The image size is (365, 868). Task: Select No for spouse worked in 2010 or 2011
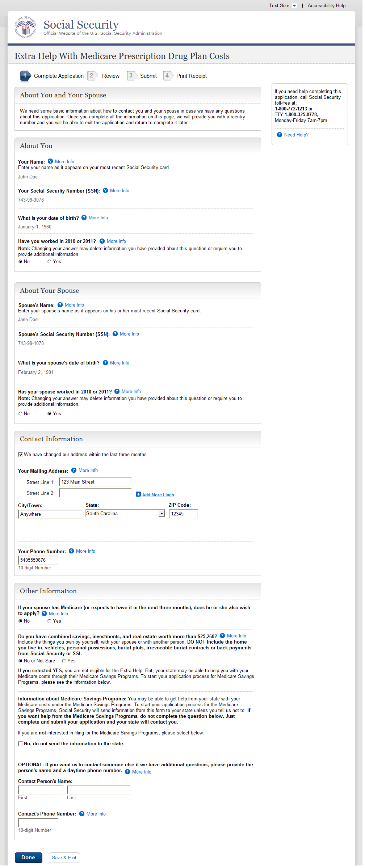(21, 414)
